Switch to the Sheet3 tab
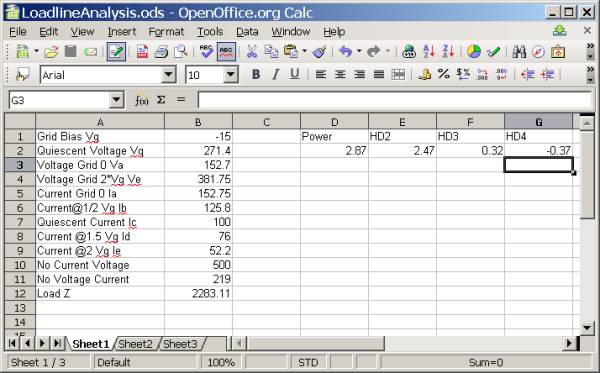 point(180,344)
